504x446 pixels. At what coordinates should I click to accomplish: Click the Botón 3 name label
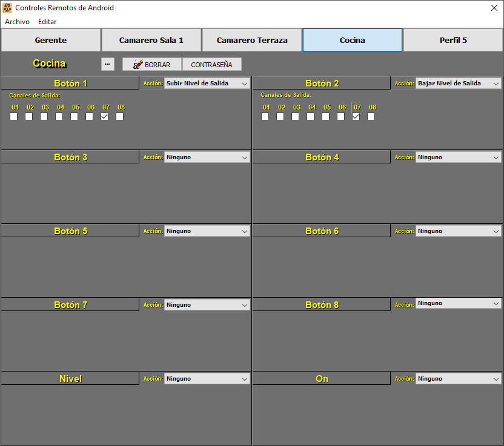70,157
